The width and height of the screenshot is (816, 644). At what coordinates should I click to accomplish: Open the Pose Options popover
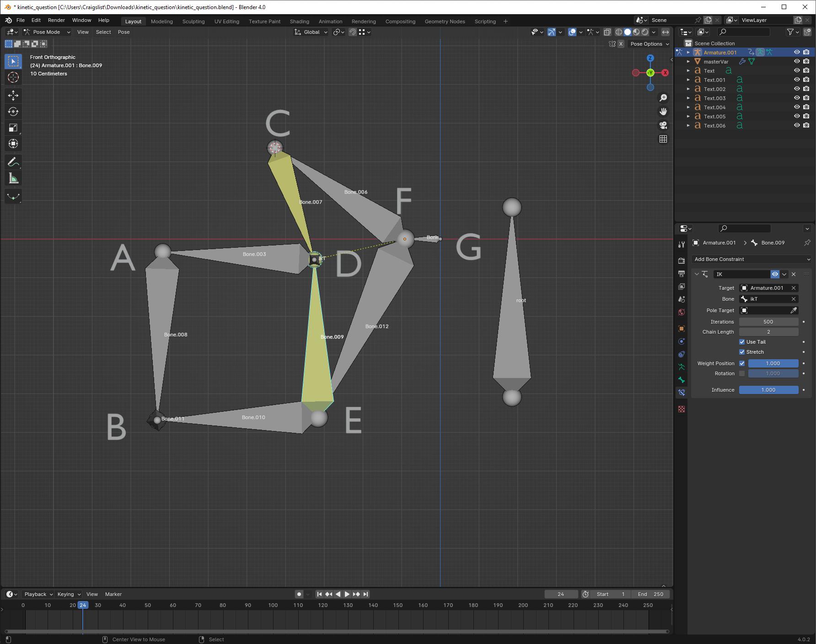coord(649,44)
